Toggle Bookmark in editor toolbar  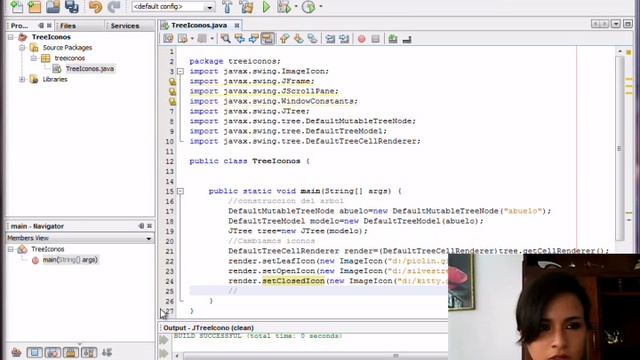(x=312, y=39)
